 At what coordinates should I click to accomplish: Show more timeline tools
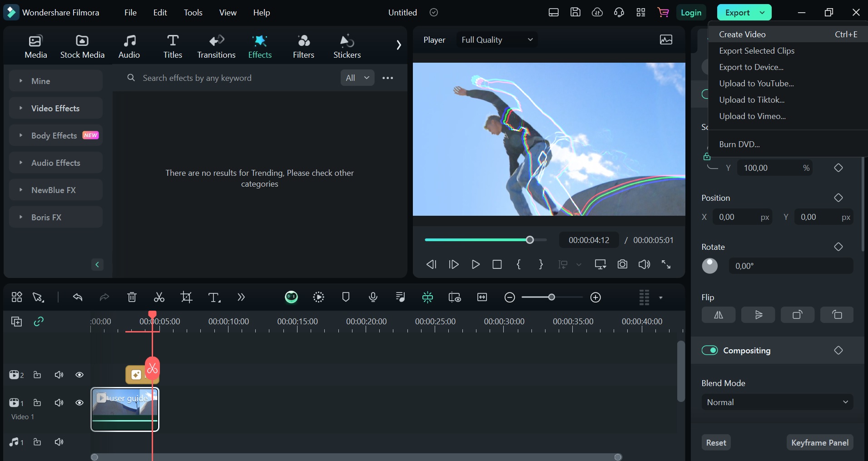pyautogui.click(x=241, y=297)
